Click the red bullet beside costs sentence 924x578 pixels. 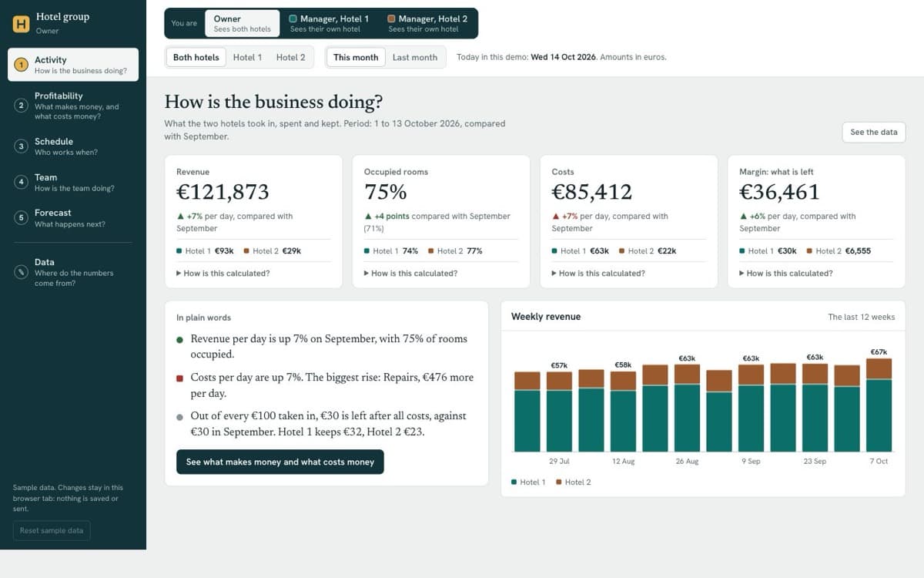tap(179, 378)
